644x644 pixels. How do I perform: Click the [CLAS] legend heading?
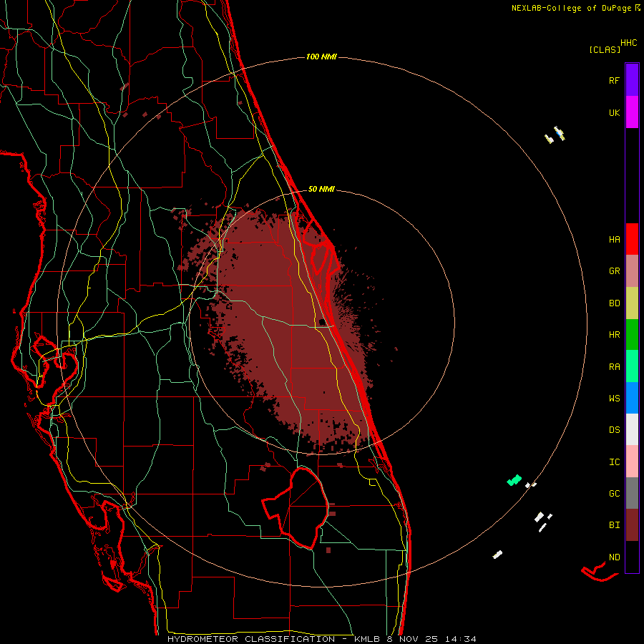click(605, 49)
